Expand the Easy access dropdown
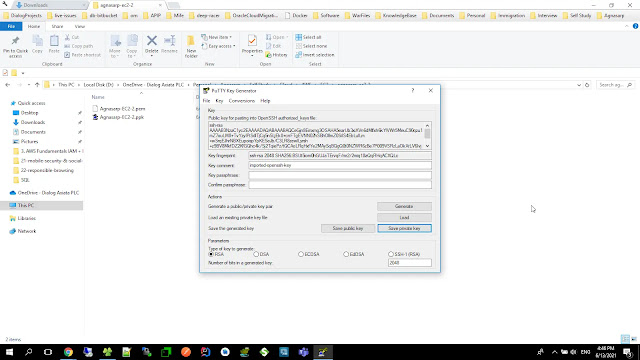 (x=234, y=46)
